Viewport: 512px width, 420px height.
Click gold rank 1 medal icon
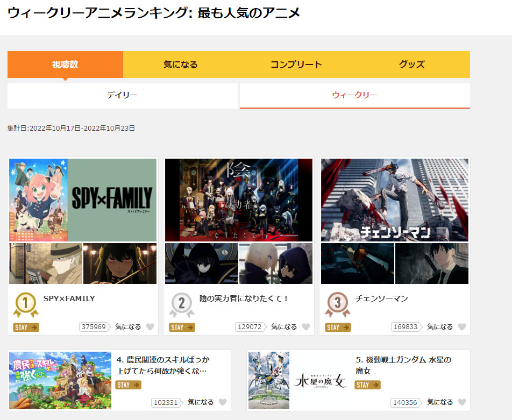tap(25, 305)
